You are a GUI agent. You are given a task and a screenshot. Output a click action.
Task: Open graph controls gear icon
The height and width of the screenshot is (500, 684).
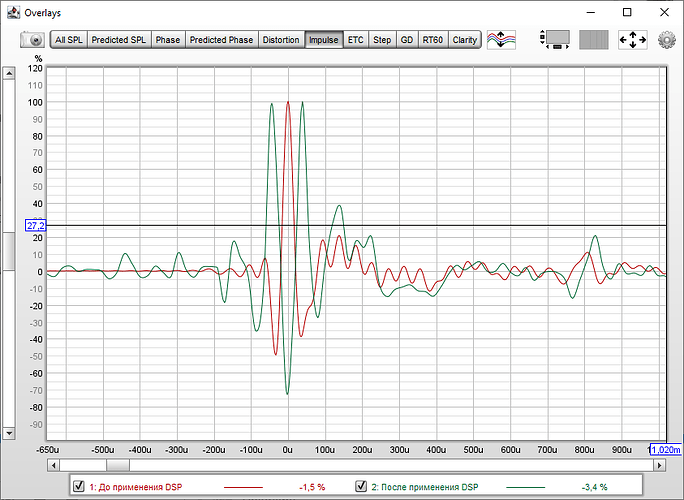(x=667, y=40)
